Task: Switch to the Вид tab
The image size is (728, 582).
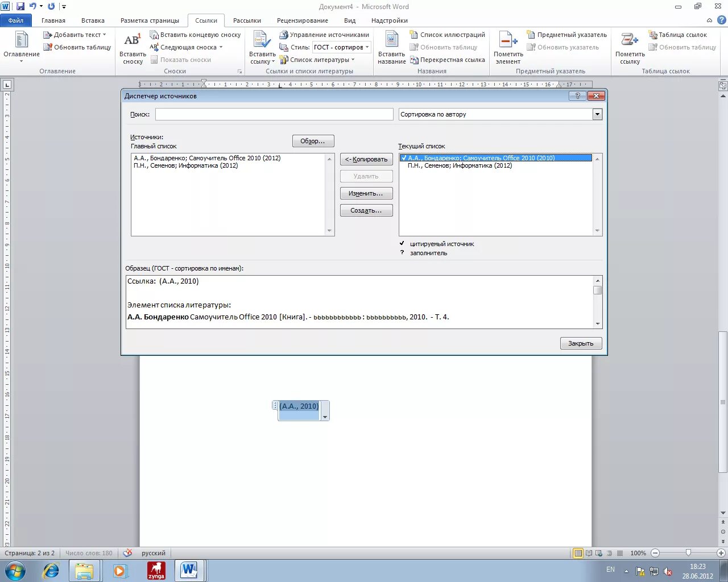Action: [350, 20]
